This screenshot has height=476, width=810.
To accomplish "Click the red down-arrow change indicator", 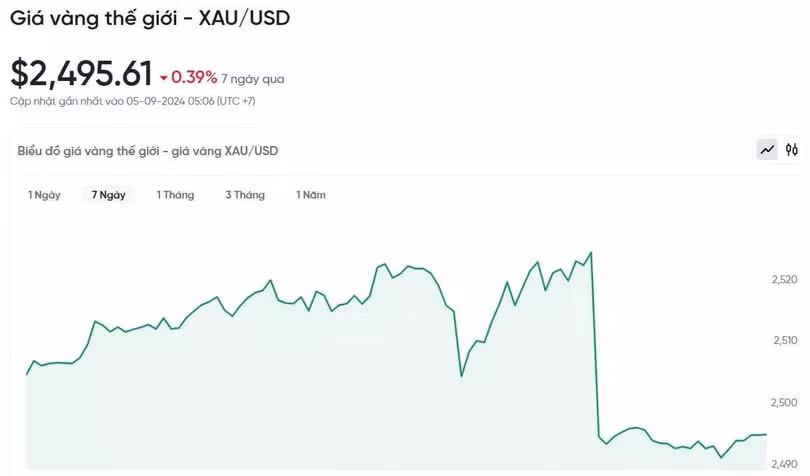I will (163, 77).
